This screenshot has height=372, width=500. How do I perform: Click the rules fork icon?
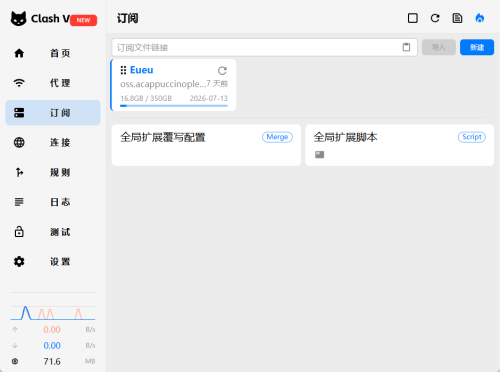19,172
